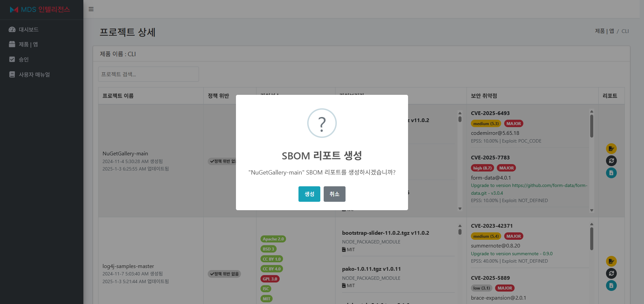Click the CLI breadcrumb link
Viewport: 644px width, 304px height.
point(625,31)
